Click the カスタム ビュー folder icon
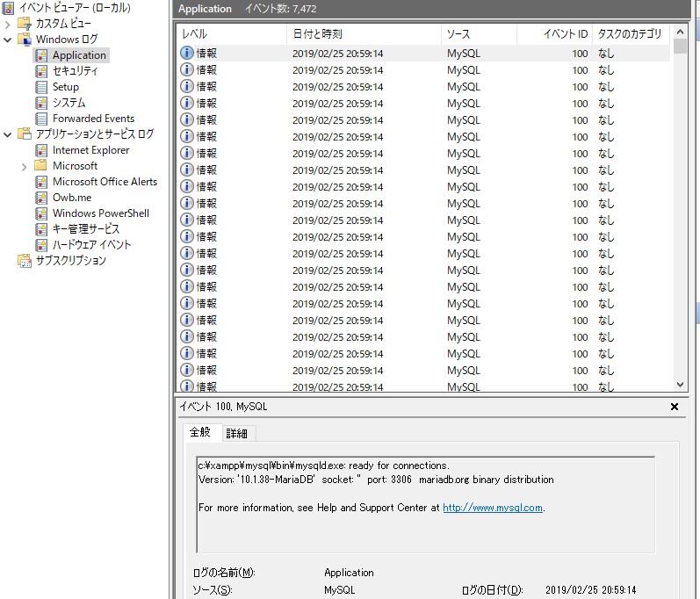Viewport: 700px width, 599px height. (24, 24)
